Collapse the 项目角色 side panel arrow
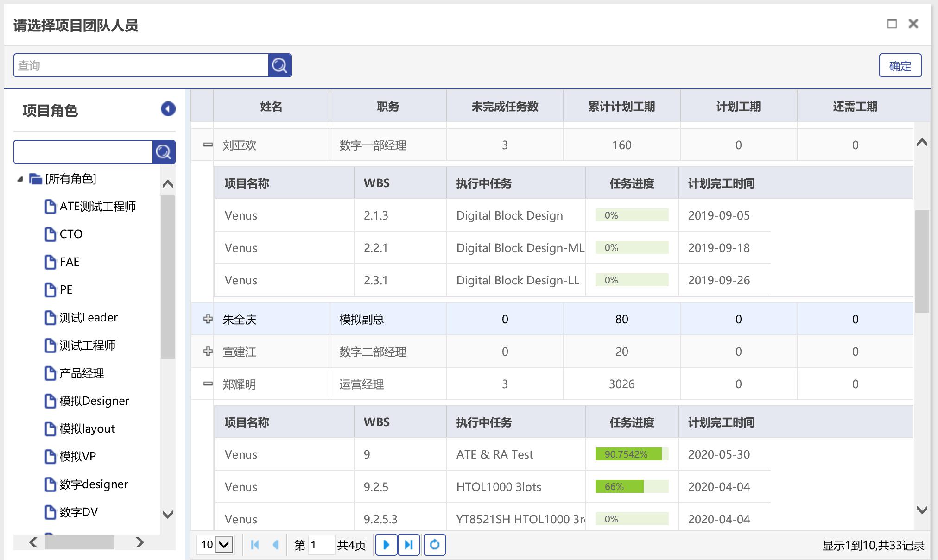This screenshot has width=938, height=560. coord(168,109)
